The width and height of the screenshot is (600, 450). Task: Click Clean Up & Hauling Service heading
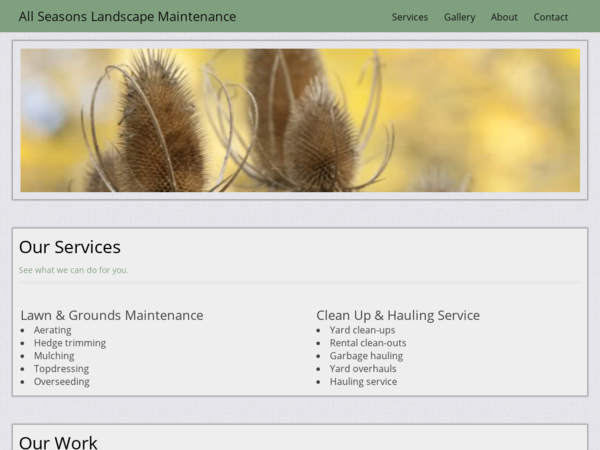click(398, 315)
